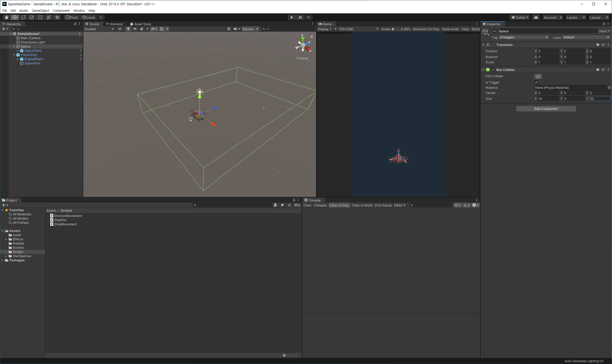Disable the Box Collider component checkbox
The height and width of the screenshot is (364, 612).
(x=493, y=70)
